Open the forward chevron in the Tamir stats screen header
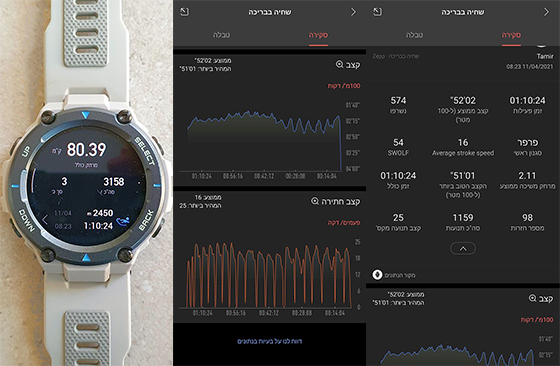 pos(546,12)
